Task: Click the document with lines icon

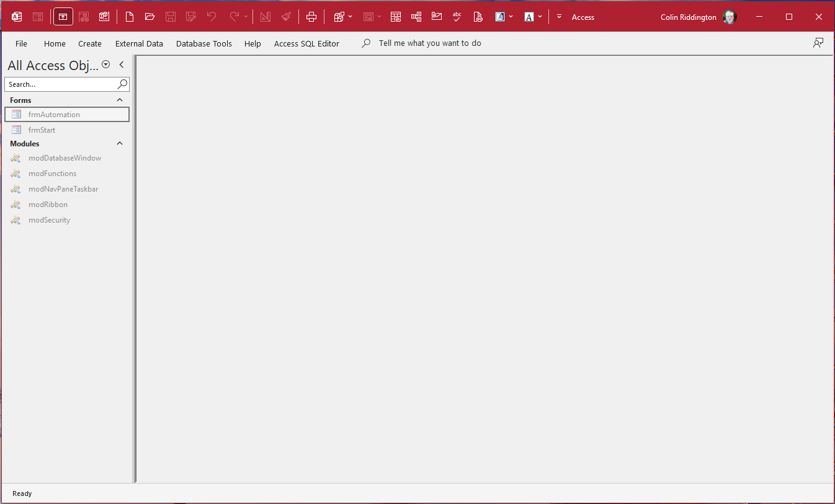Action: [x=478, y=17]
